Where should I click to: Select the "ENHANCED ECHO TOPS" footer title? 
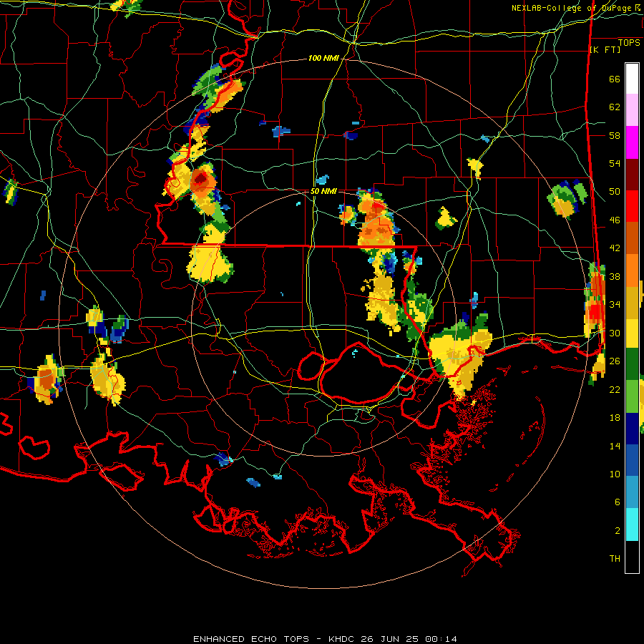[x=251, y=639]
